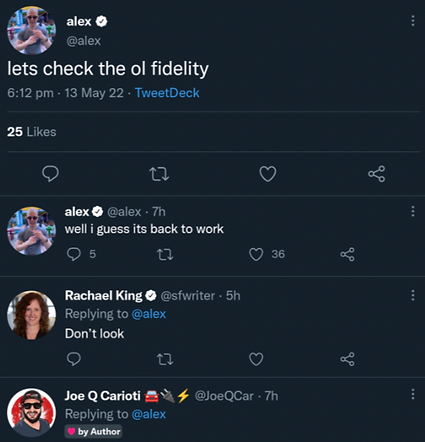Open the TweetDeck source link
This screenshot has width=425, height=442.
(167, 93)
